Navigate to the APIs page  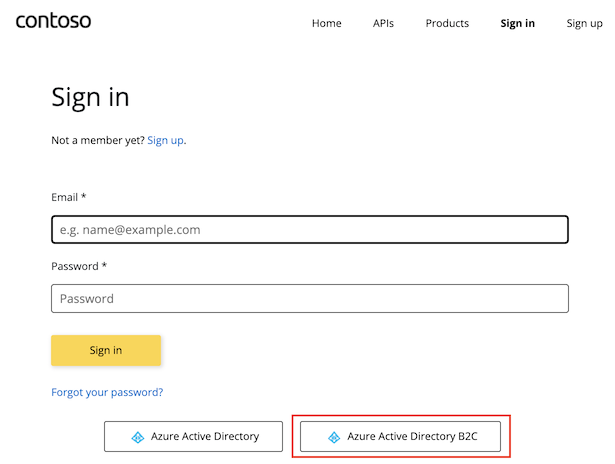tap(383, 23)
